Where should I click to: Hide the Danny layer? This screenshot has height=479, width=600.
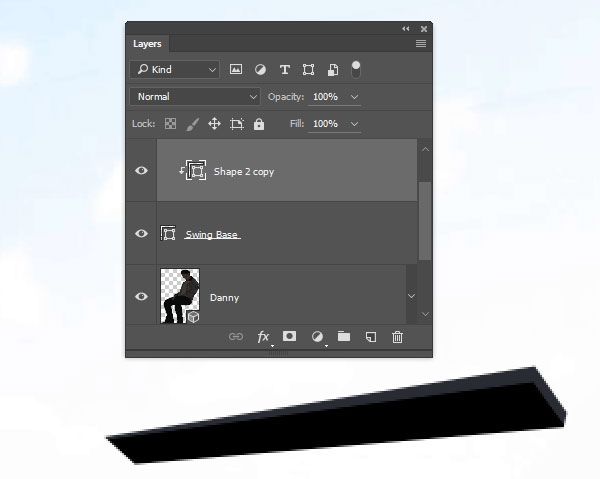(x=141, y=297)
